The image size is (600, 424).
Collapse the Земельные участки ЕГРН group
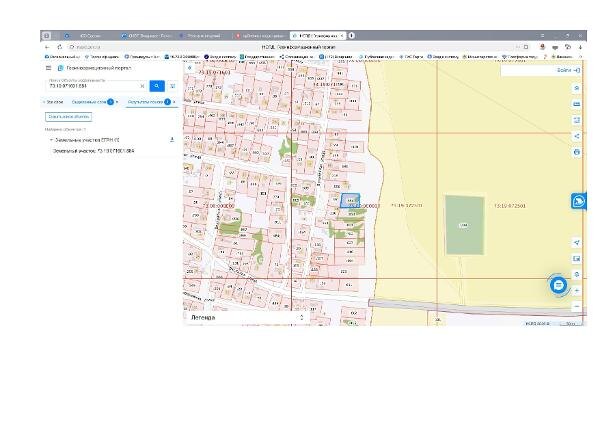click(51, 140)
